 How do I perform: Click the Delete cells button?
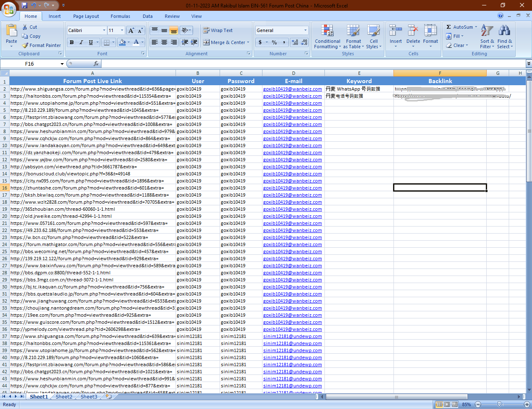(413, 36)
